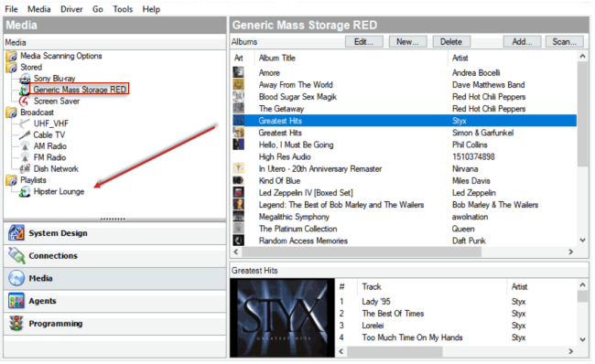Viewport: 595px width, 364px height.
Task: Click the Broadcast folder icon
Action: coord(12,112)
